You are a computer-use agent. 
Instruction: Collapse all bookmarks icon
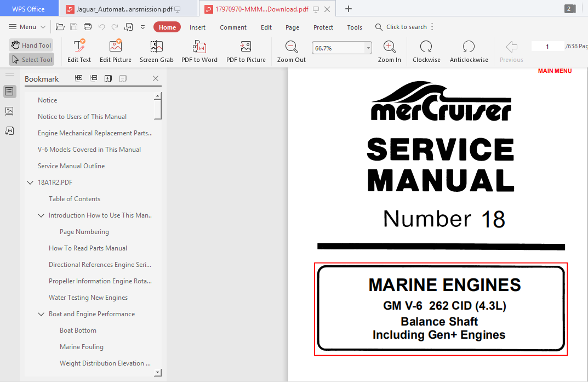coord(93,78)
